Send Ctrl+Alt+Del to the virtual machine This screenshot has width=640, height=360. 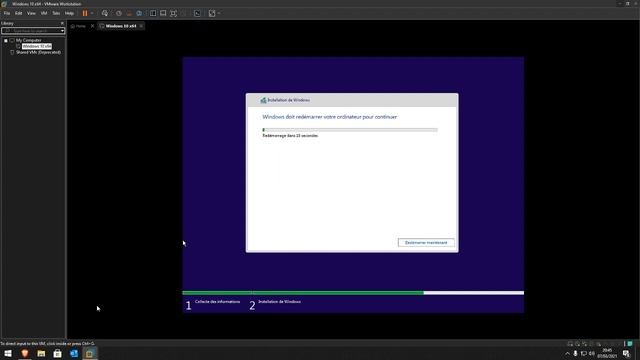(105, 13)
